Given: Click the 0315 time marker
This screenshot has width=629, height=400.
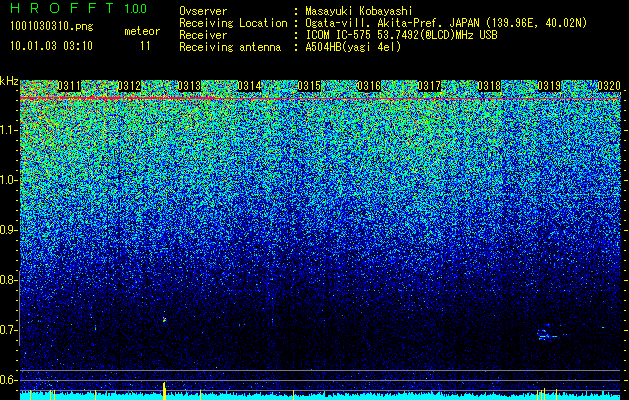Looking at the screenshot, I should click(309, 86).
